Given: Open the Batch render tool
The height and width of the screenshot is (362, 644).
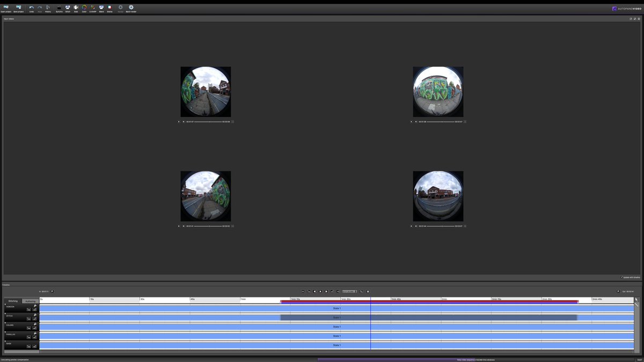Looking at the screenshot, I should pyautogui.click(x=131, y=8).
